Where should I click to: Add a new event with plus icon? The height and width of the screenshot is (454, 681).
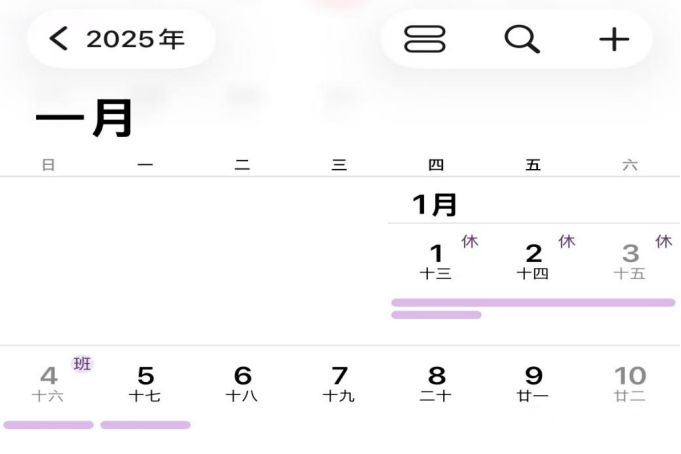(x=613, y=39)
